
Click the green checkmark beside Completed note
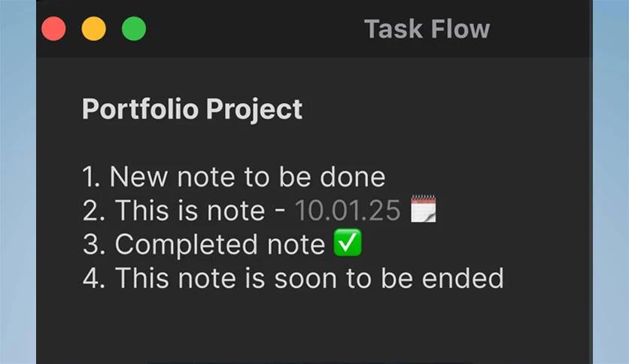tap(348, 243)
